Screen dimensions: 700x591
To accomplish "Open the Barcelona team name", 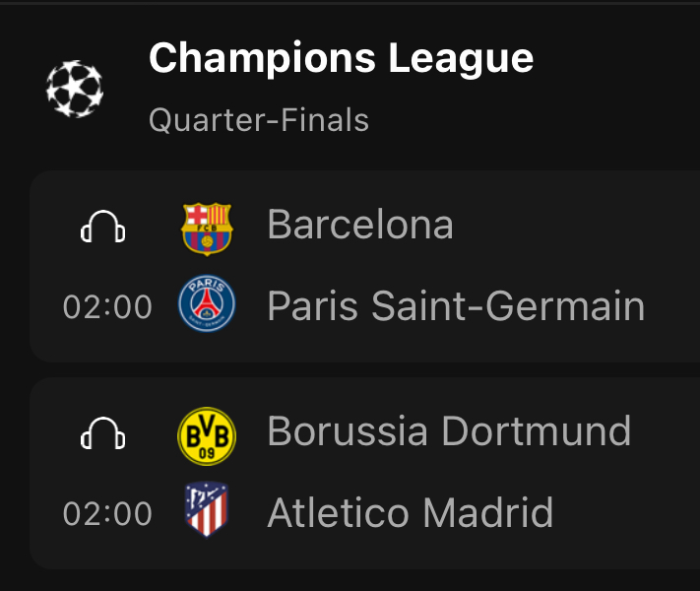I will click(x=360, y=225).
